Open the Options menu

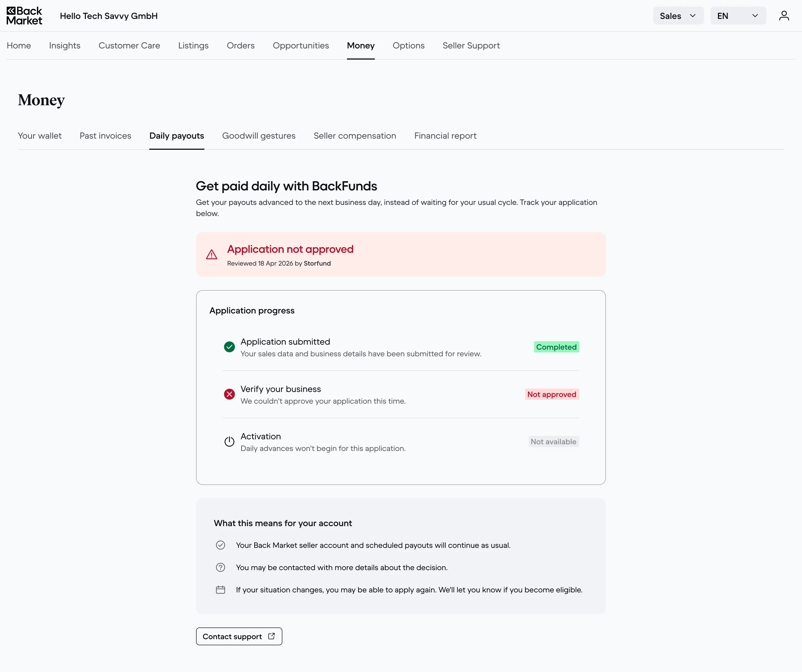tap(408, 45)
